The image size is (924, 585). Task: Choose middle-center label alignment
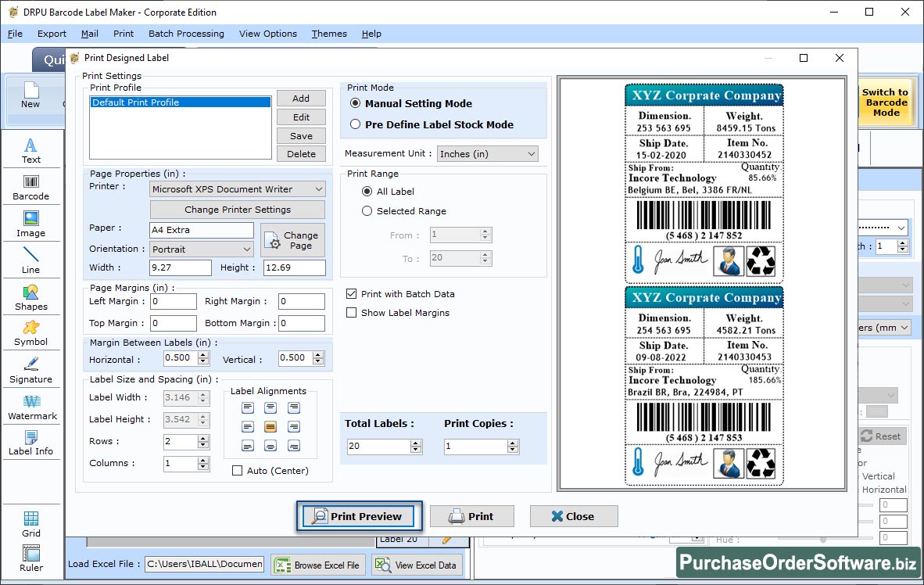(270, 426)
